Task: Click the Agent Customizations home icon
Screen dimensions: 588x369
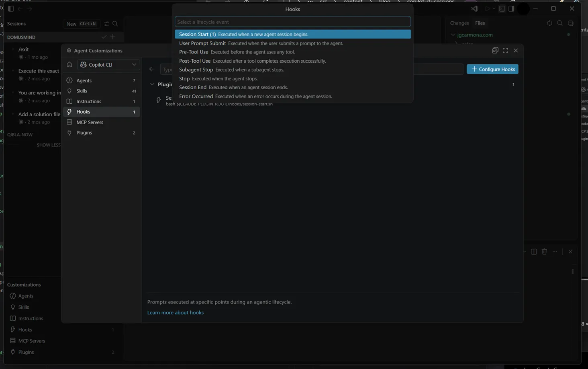Action: point(69,65)
